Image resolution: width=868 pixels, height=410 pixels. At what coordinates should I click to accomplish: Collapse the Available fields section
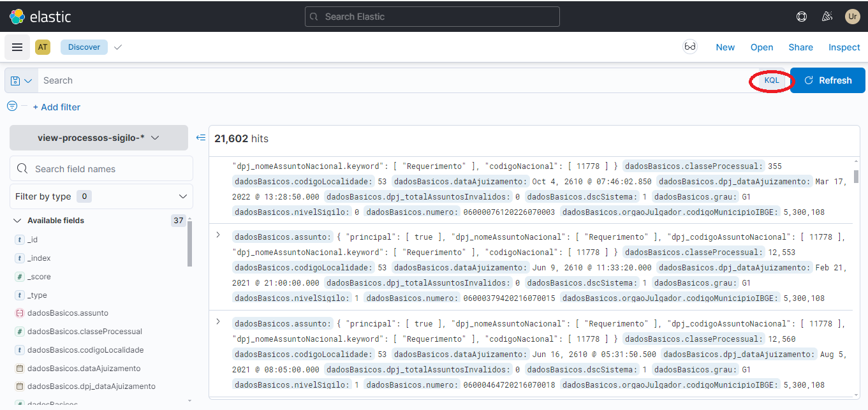(17, 221)
